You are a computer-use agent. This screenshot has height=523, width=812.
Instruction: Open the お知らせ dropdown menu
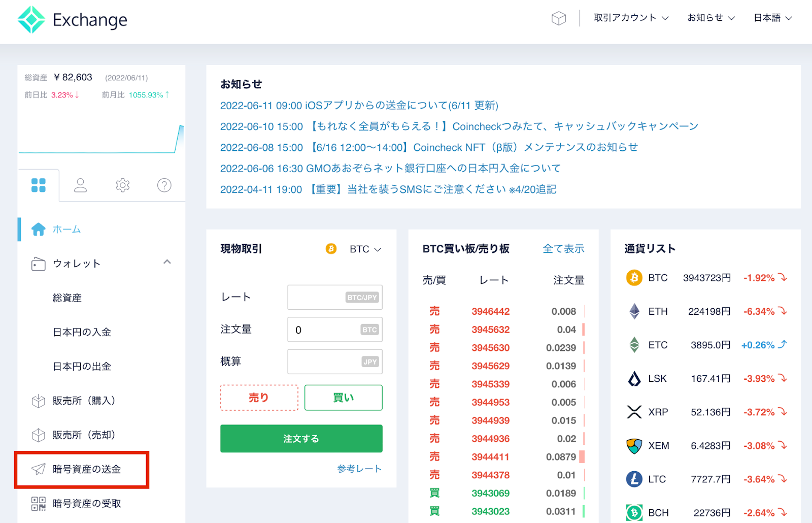pyautogui.click(x=711, y=18)
